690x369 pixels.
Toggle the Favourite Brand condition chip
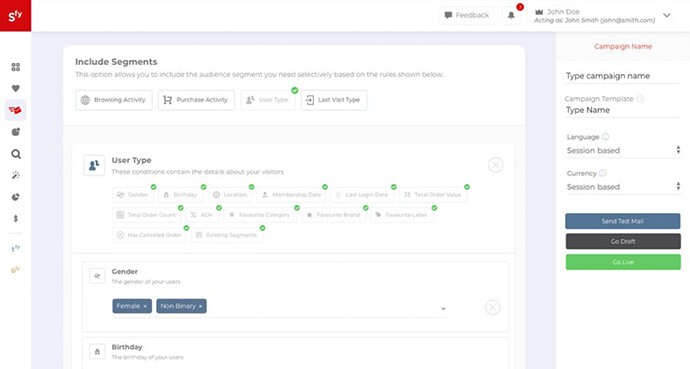point(334,215)
